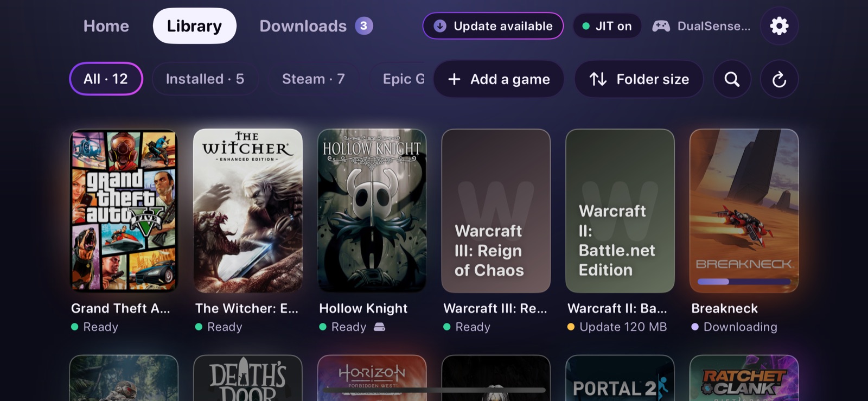Open the Death's Door cover
Screen dimensions: 868x401
(x=248, y=378)
